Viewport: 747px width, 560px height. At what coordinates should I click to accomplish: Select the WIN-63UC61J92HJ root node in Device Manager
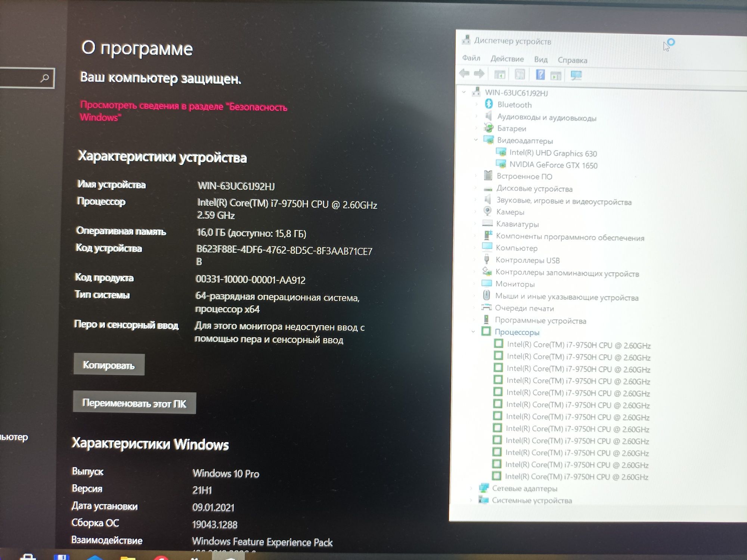click(x=516, y=93)
